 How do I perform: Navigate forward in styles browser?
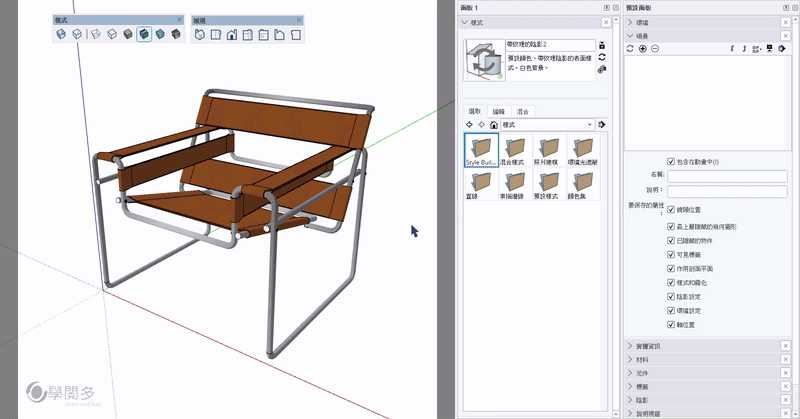[481, 125]
